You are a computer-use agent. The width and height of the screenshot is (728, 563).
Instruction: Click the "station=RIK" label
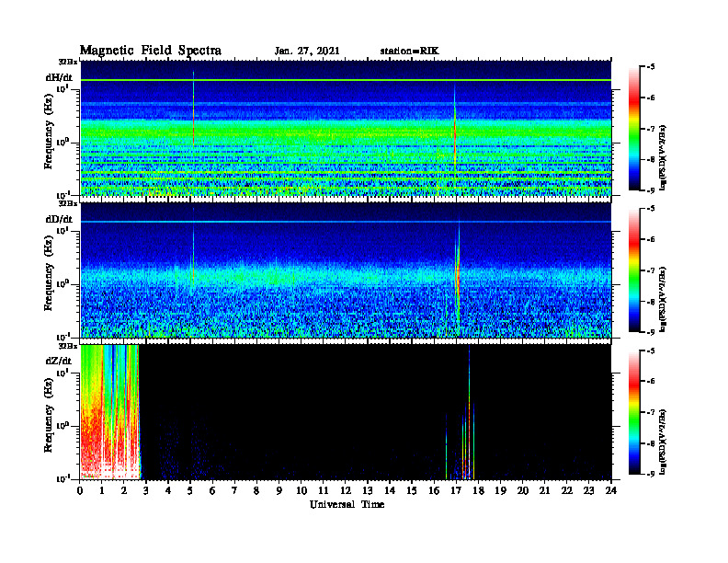pos(409,52)
